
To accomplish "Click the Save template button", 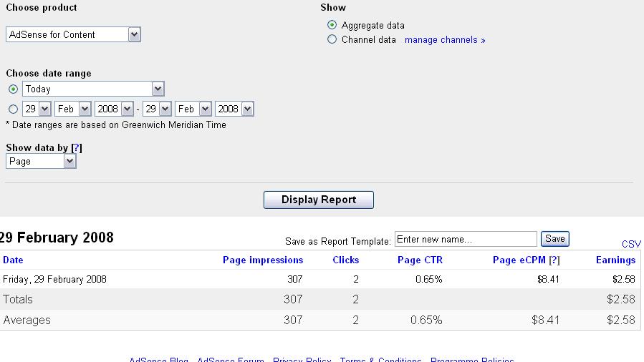I will (554, 239).
